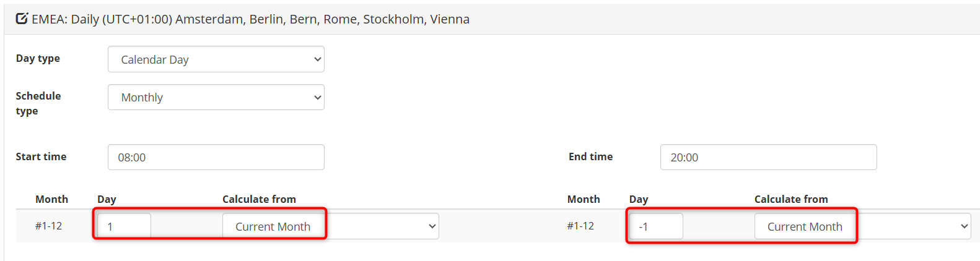
Task: Select the #1-12 month cell under Start time
Action: pyautogui.click(x=48, y=226)
